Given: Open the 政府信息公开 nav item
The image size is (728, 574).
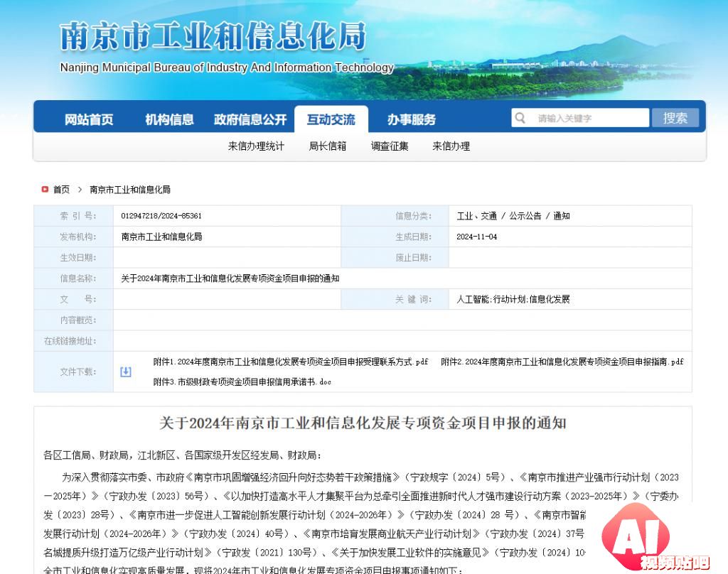Looking at the screenshot, I should point(250,120).
